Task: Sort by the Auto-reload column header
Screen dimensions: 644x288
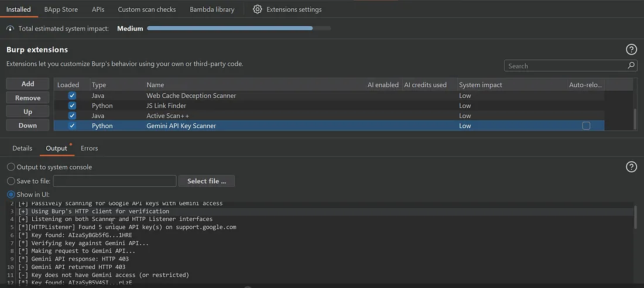Action: tap(585, 85)
